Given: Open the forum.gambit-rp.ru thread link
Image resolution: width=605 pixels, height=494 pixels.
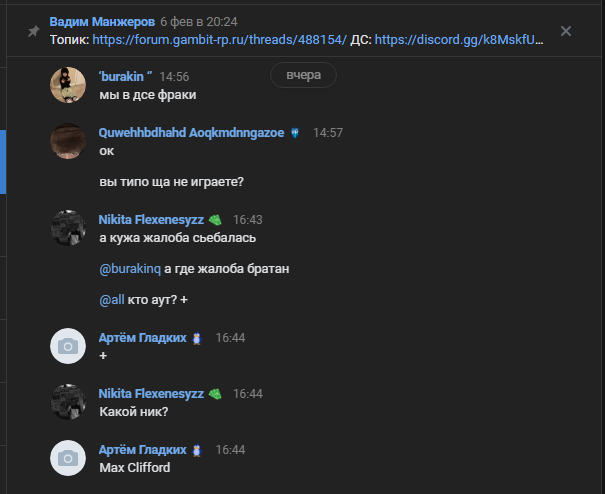Looking at the screenshot, I should (220, 40).
